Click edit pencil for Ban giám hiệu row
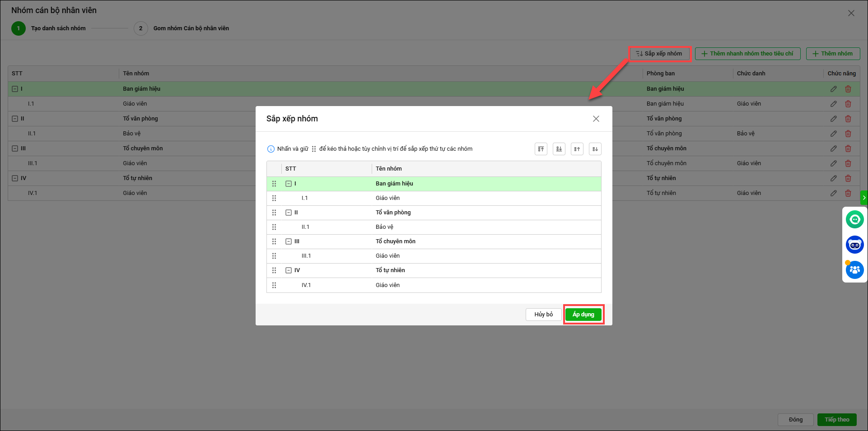Image resolution: width=868 pixels, height=431 pixels. coord(833,89)
